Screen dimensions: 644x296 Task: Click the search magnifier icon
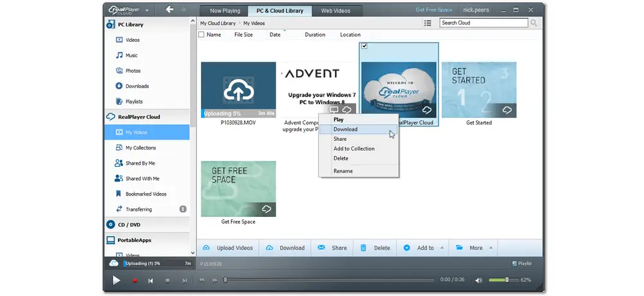click(x=533, y=23)
